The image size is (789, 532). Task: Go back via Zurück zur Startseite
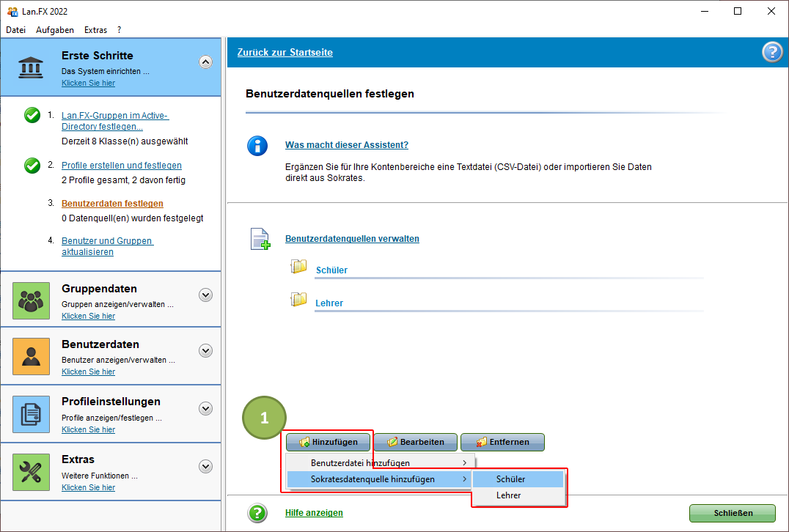[285, 52]
